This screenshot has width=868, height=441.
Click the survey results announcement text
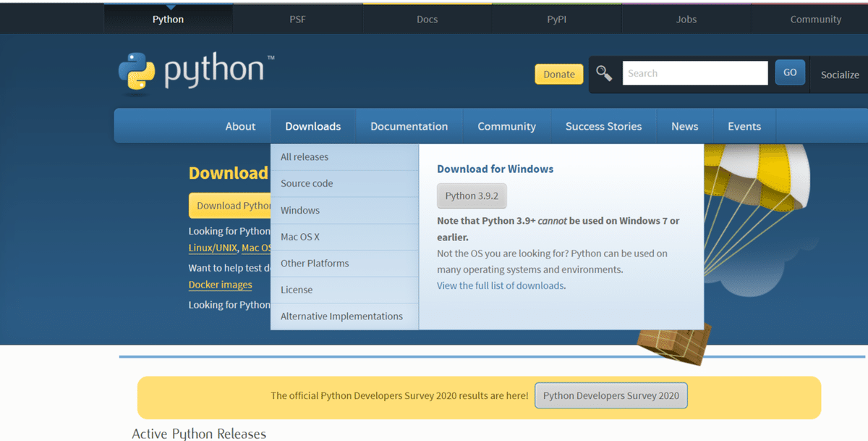point(399,396)
